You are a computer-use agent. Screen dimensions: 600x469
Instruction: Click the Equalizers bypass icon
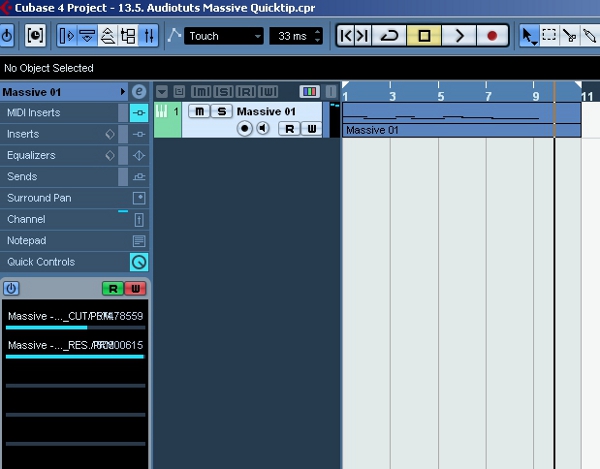point(139,155)
